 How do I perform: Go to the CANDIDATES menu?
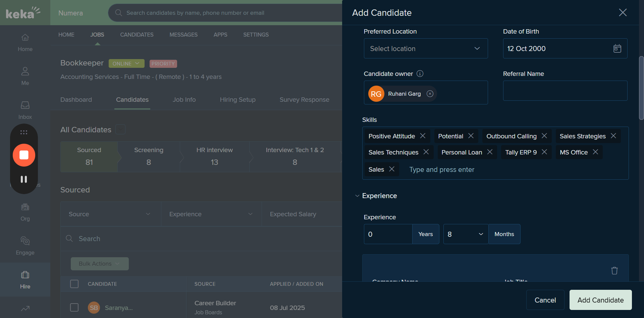137,35
